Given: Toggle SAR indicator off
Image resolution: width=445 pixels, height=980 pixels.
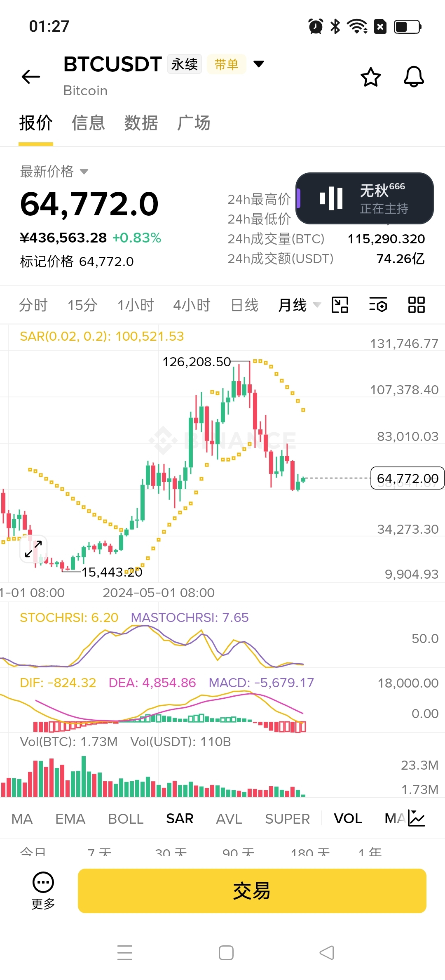Looking at the screenshot, I should point(180,819).
